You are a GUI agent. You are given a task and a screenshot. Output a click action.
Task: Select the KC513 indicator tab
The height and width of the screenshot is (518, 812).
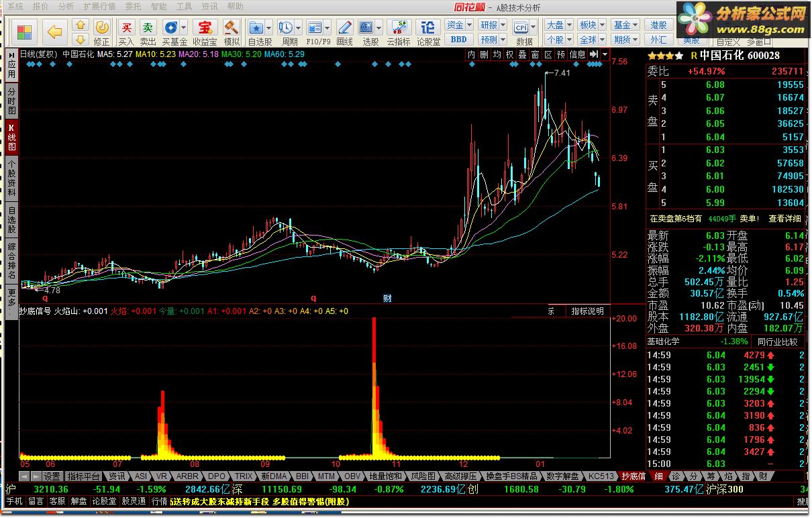601,476
